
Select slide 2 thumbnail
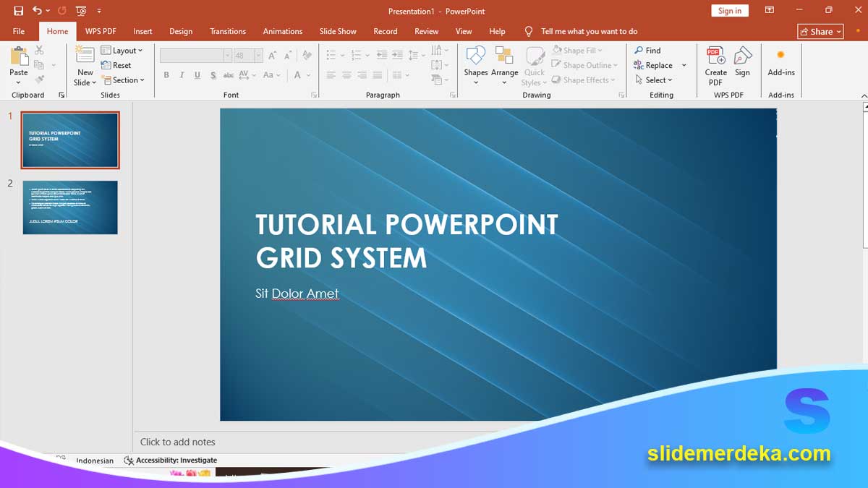[x=70, y=207]
